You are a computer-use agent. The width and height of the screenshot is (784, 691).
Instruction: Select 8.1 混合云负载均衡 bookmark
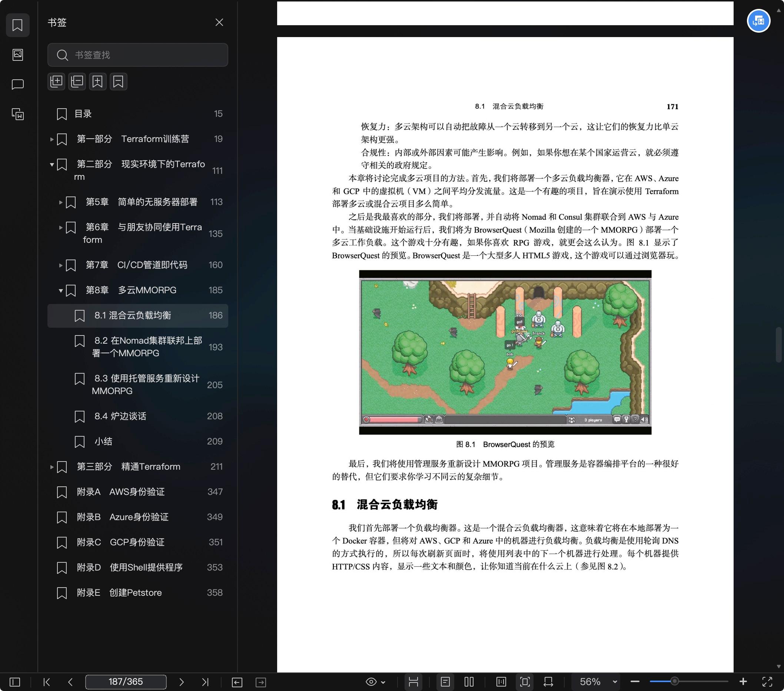(x=138, y=316)
